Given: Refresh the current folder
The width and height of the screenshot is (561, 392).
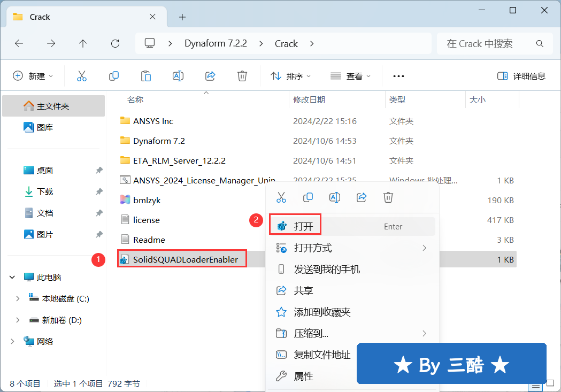Looking at the screenshot, I should (x=115, y=44).
